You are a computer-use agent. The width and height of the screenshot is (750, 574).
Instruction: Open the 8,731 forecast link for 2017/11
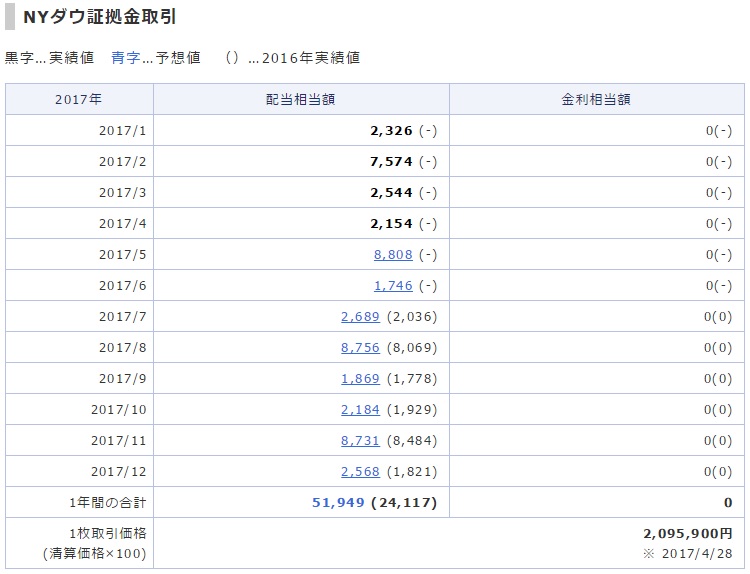(360, 441)
